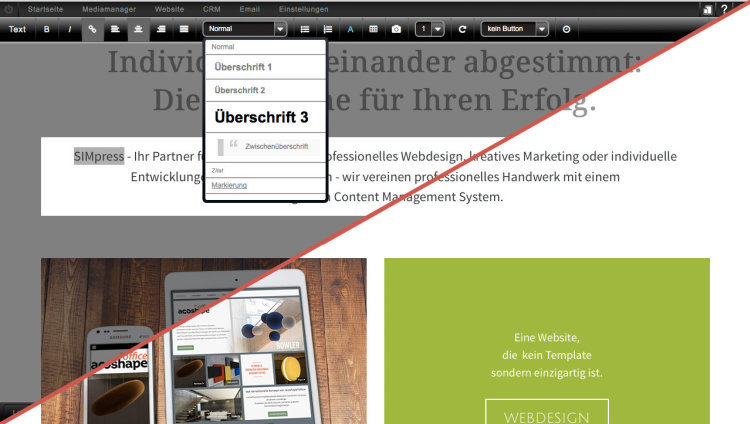Click the text color 'A' icon

350,29
